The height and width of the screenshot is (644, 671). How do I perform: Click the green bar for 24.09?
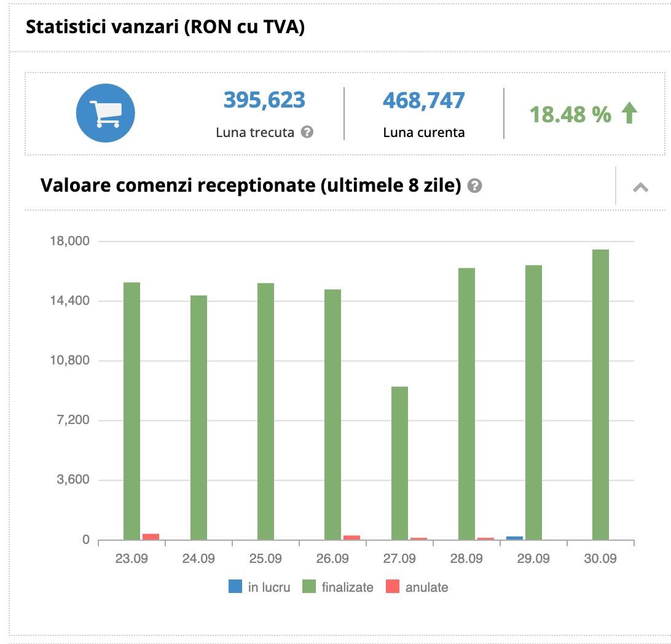(198, 418)
